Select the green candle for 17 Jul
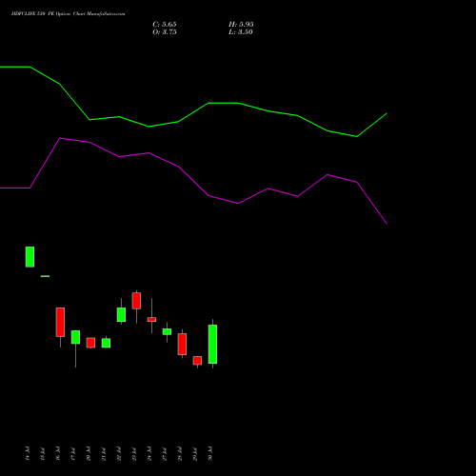The image size is (476, 476). 75,337
